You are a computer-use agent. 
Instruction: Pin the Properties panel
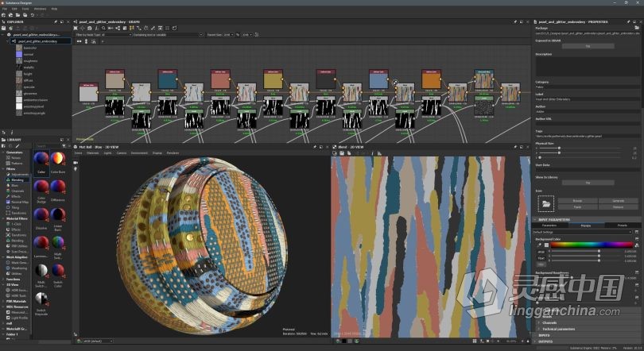pos(628,21)
